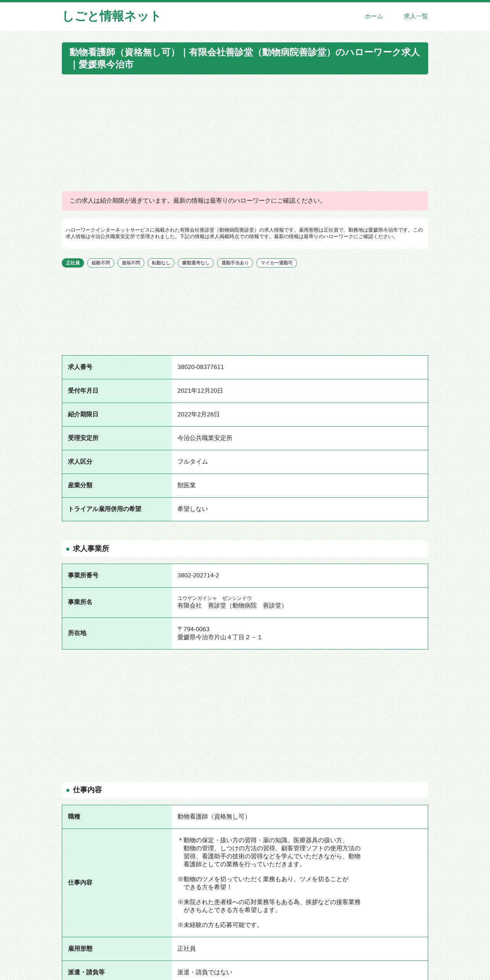490x980 pixels.
Task: Select the 書類選考なし tag
Action: [x=196, y=263]
